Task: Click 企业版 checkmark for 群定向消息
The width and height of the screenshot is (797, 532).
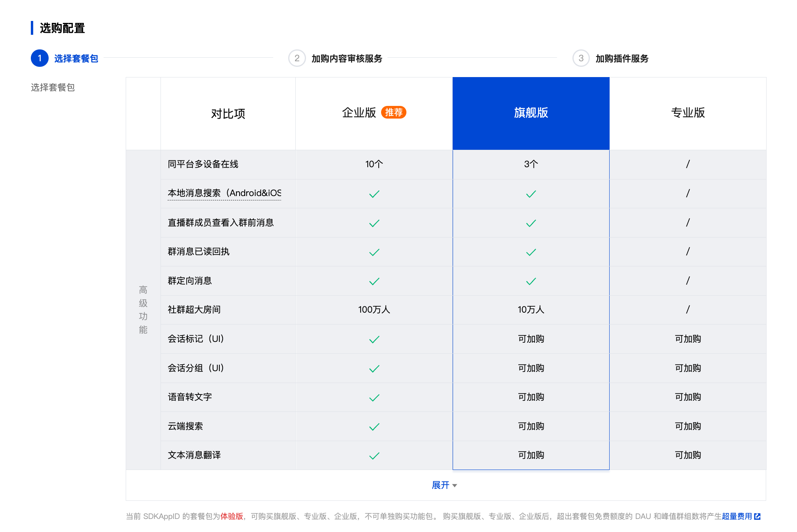Action: pos(374,281)
